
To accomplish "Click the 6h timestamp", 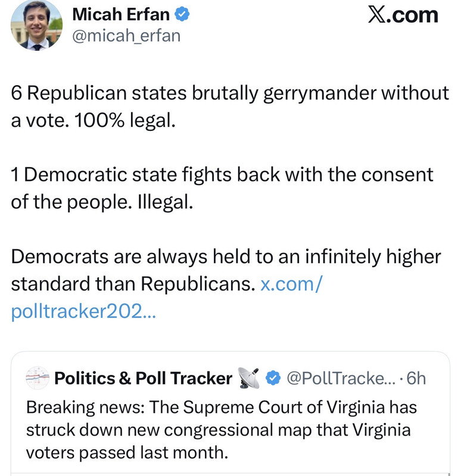I will (x=416, y=378).
